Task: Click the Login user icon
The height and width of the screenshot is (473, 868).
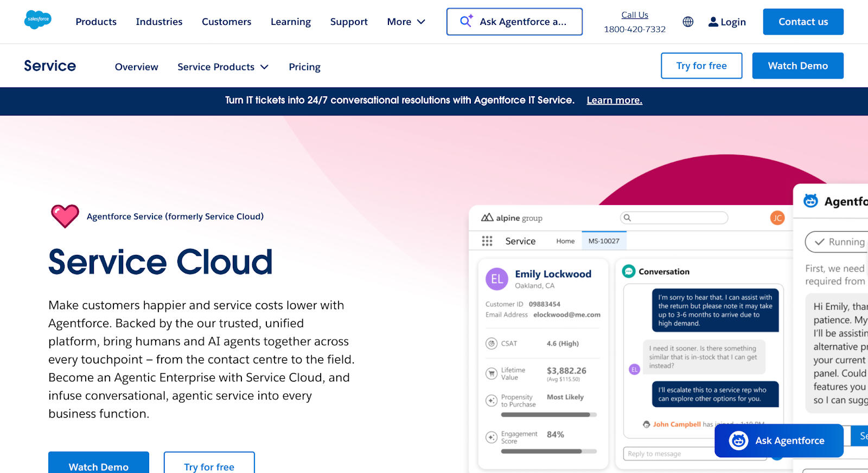Action: click(x=713, y=22)
